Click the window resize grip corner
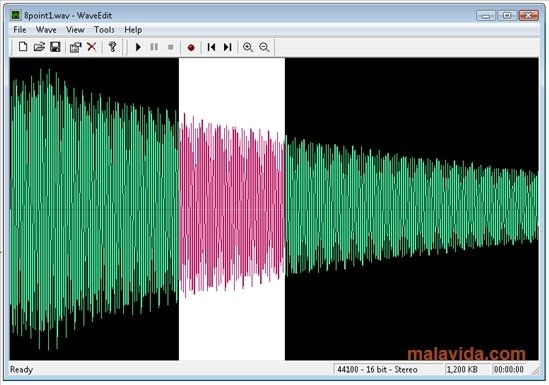The height and width of the screenshot is (385, 549). (535, 371)
